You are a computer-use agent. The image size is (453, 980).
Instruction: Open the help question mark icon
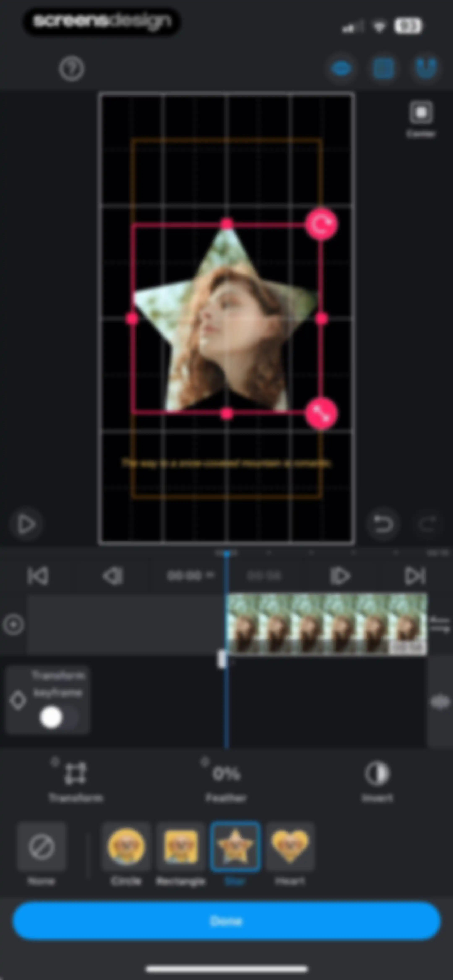click(72, 69)
